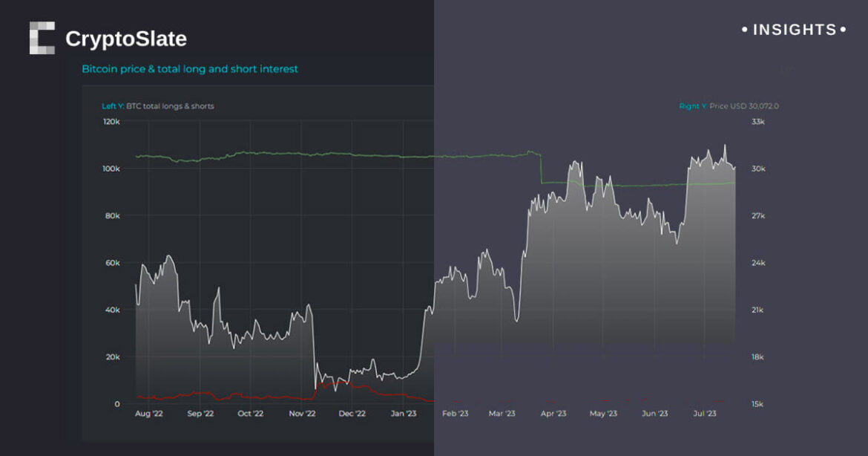Screen dimensions: 868x456
Task: Click the Jul '23 x-axis label
Action: tap(704, 414)
